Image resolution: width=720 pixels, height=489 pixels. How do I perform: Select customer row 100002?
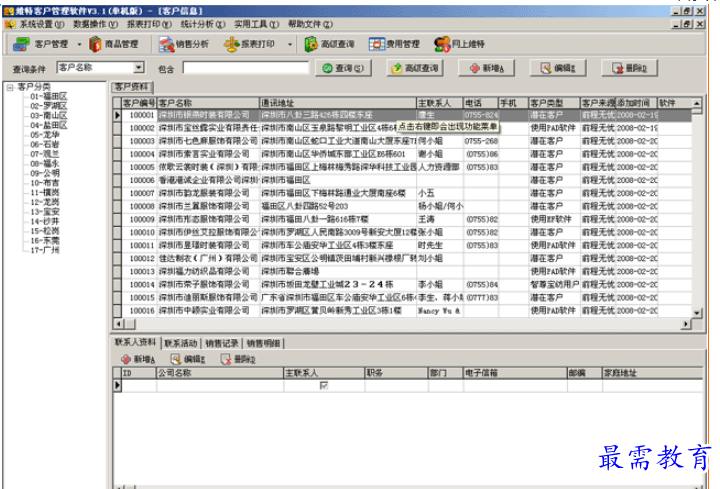[x=402, y=128]
